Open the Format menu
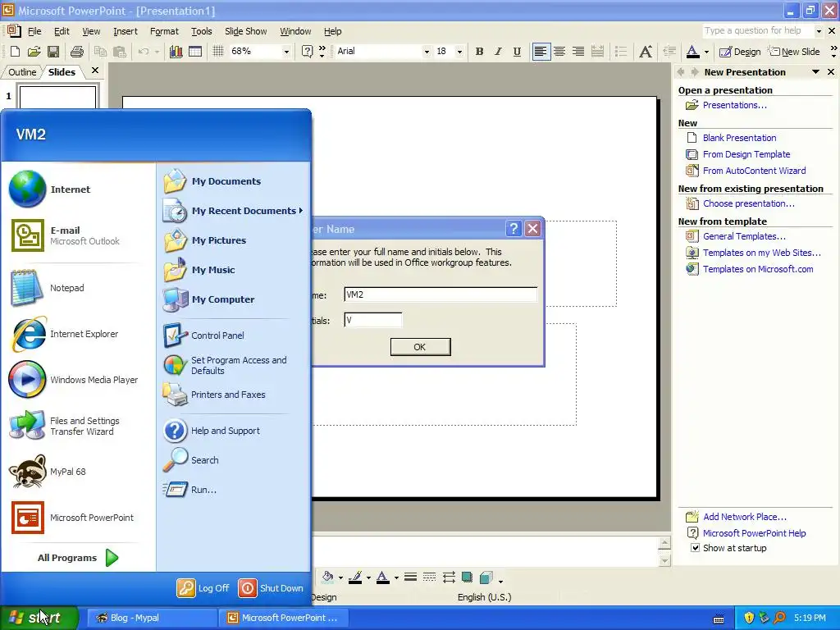This screenshot has height=630, width=840. (x=164, y=31)
